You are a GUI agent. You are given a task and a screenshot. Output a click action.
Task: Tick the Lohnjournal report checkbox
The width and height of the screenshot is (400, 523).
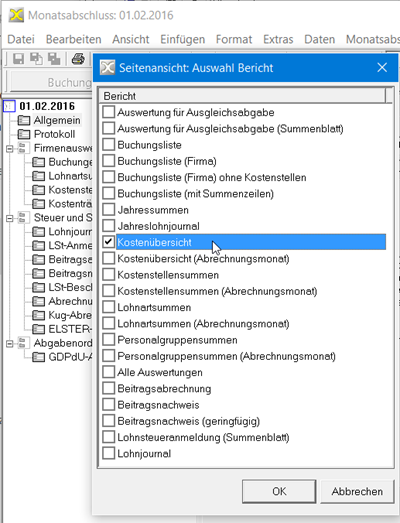coord(108,453)
